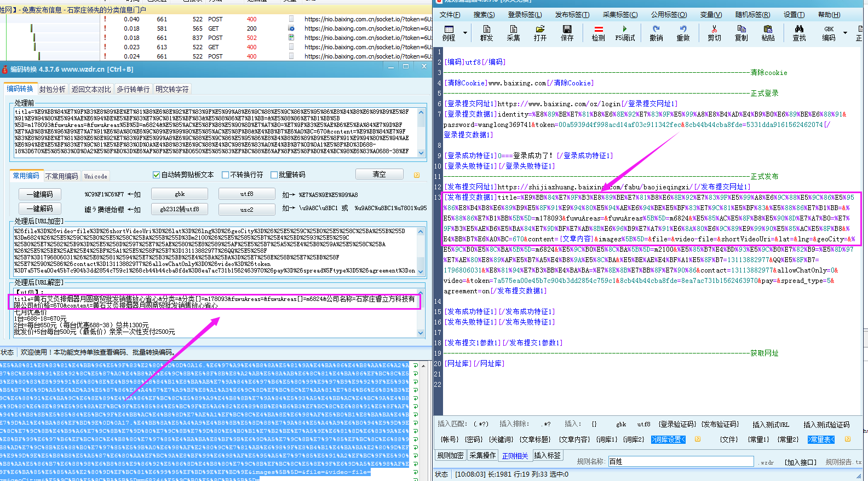Select the 不常用编码 tab

(x=61, y=176)
